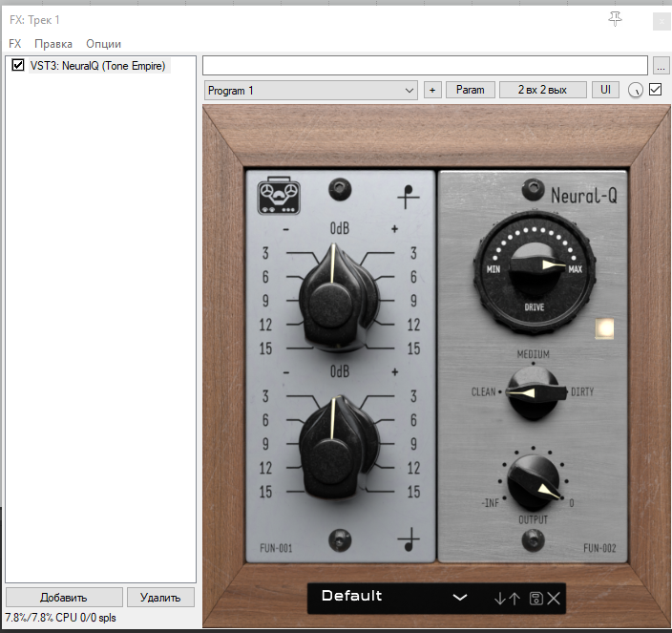
Task: Select VST3: NeuralQ (Tone Empire) in FX list
Action: pyautogui.click(x=97, y=66)
